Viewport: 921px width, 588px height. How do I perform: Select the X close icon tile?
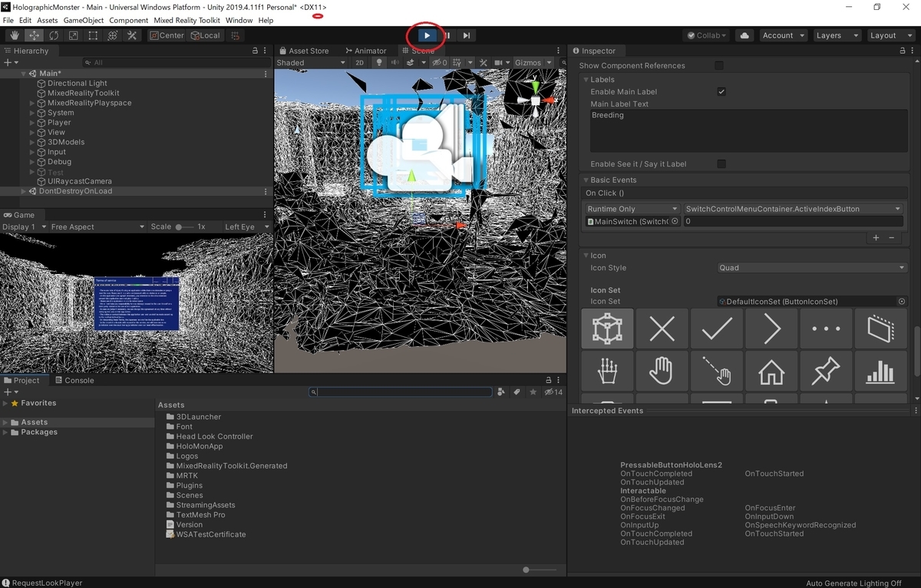[x=662, y=329]
